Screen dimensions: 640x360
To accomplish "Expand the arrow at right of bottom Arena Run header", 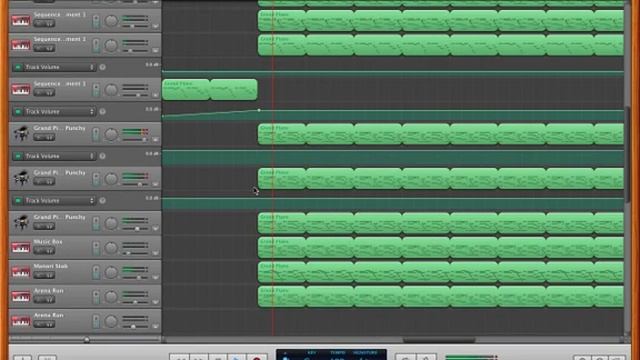I will 155,327.
